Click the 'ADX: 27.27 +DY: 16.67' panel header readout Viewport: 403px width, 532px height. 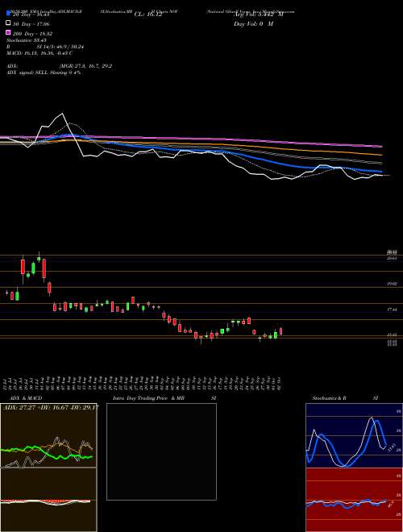pos(51,406)
